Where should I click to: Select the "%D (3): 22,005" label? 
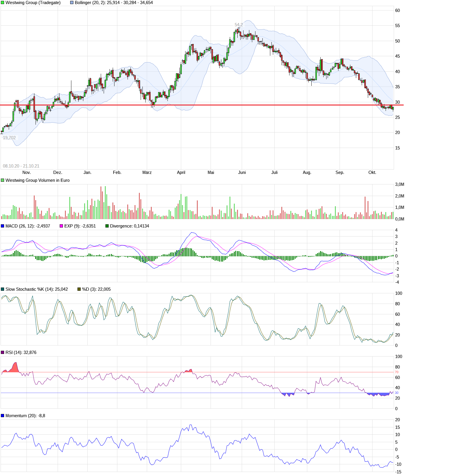(96, 289)
